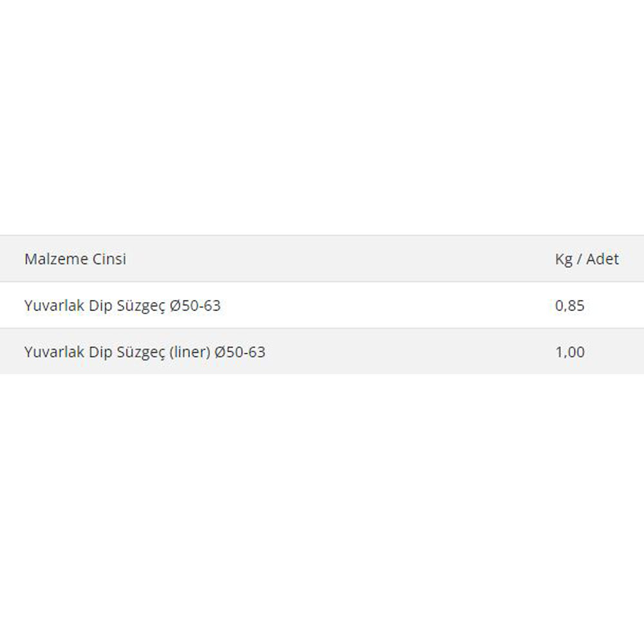Click the slash in Kg / Adet header
Screen dimensions: 644x644
click(579, 259)
